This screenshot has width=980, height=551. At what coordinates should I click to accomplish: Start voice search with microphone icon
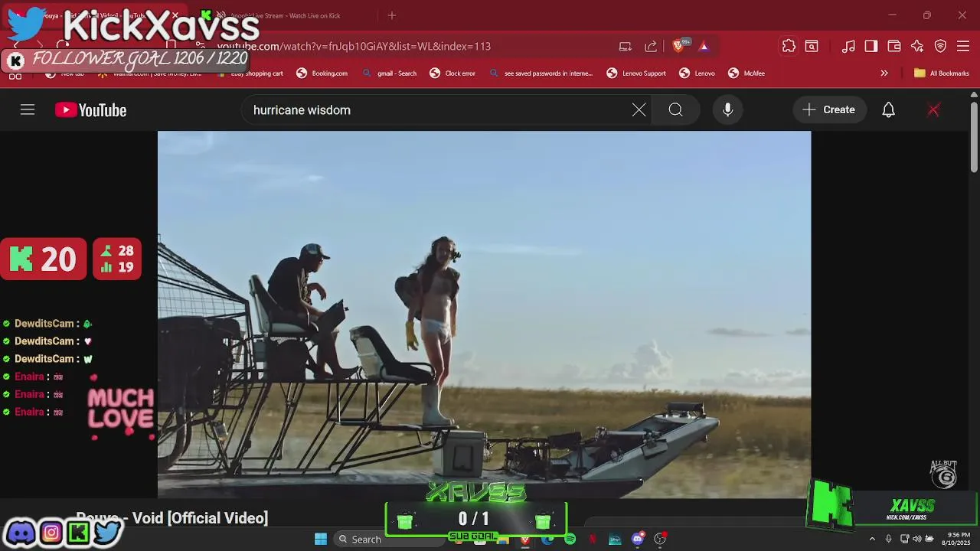(x=727, y=110)
